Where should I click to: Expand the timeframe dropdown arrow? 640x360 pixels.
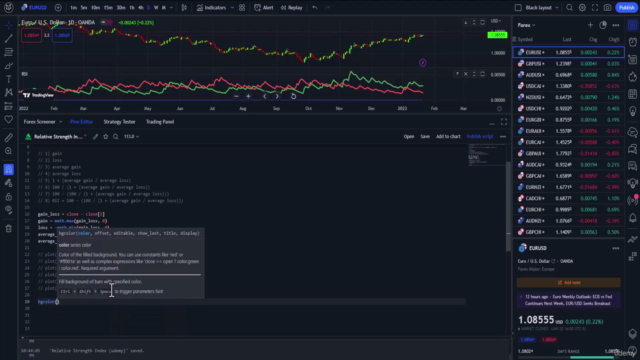click(171, 7)
